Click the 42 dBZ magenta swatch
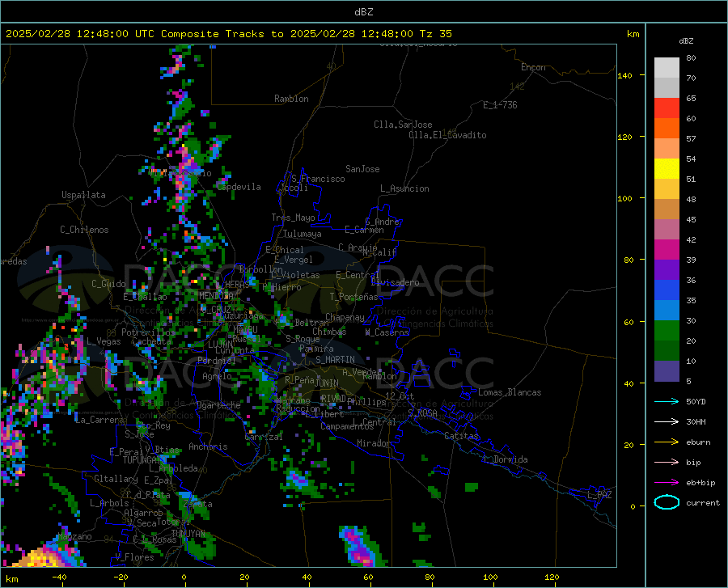Screen dimensions: 728x588 (667, 249)
